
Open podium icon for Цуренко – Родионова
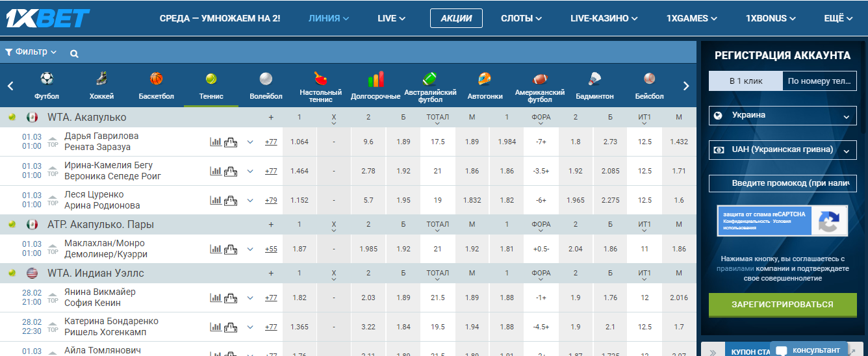coord(231,201)
